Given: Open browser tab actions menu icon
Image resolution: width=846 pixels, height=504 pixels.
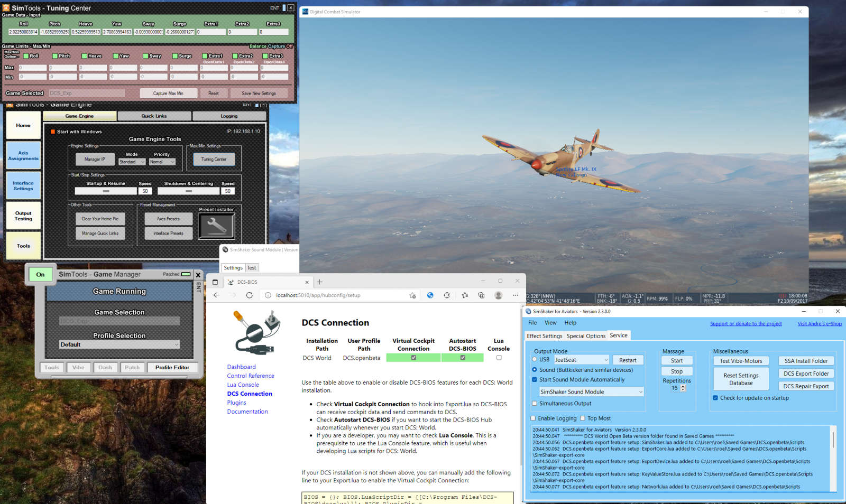Looking at the screenshot, I should click(215, 282).
